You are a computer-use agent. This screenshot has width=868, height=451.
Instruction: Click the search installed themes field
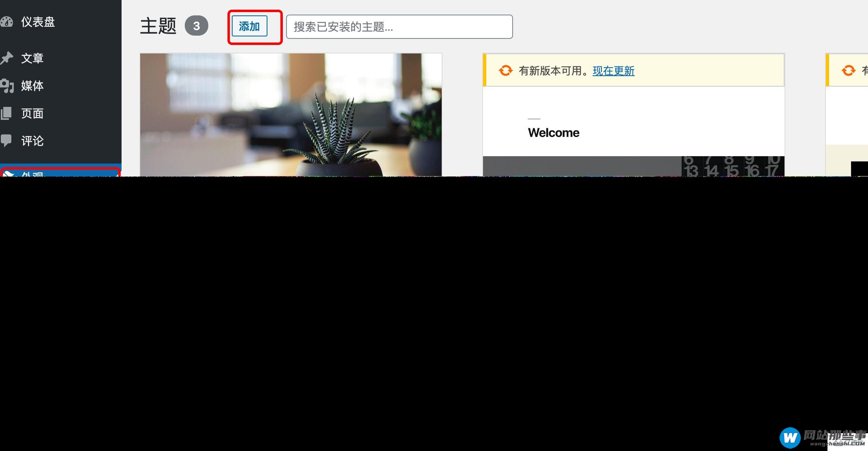(x=398, y=26)
